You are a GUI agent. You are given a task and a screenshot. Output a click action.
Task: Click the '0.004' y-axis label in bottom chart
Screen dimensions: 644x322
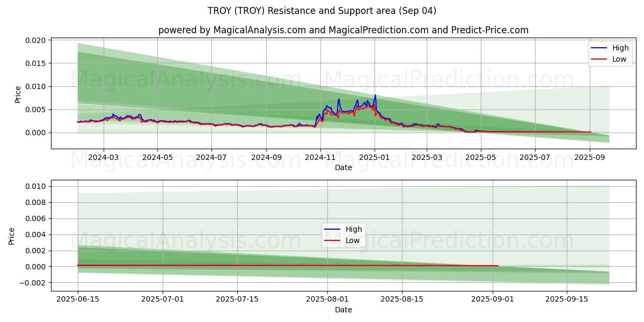tap(36, 235)
